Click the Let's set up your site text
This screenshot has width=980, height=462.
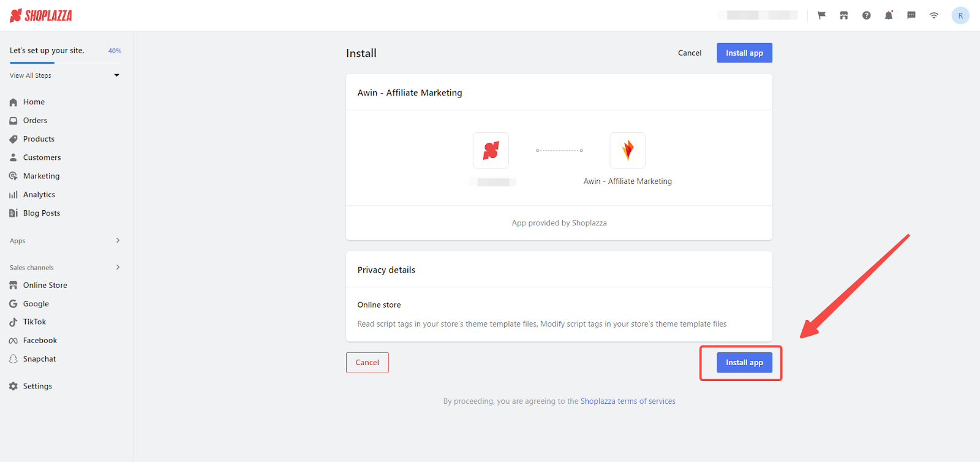point(47,50)
